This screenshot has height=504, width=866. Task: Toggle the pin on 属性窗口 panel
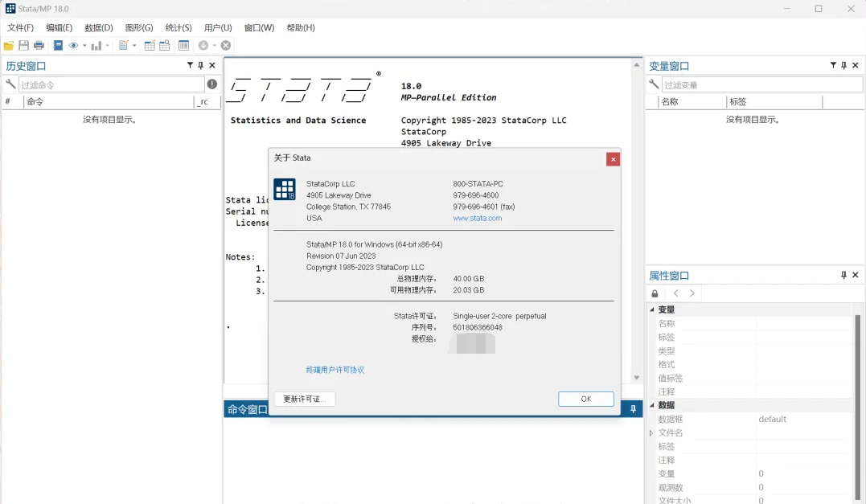(x=844, y=275)
